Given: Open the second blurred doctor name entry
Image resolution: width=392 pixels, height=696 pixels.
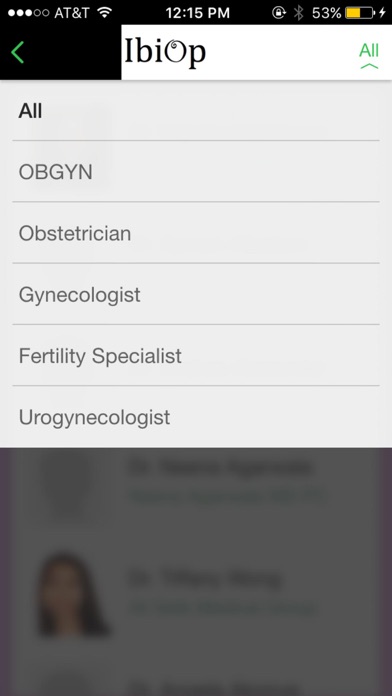Looking at the screenshot, I should tap(205, 578).
